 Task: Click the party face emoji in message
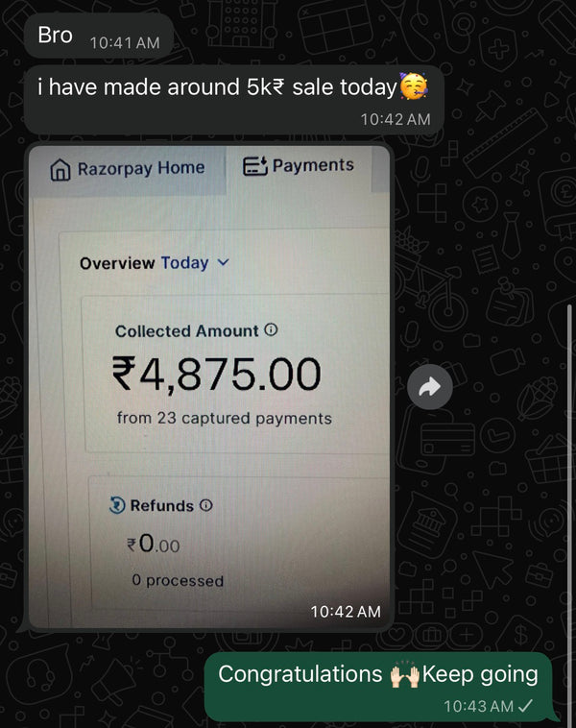pyautogui.click(x=414, y=86)
